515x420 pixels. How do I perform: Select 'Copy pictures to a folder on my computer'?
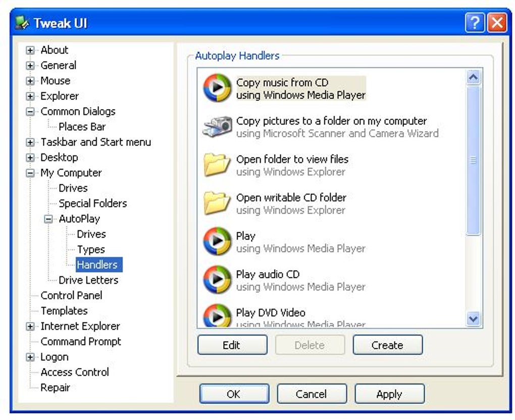tap(331, 121)
